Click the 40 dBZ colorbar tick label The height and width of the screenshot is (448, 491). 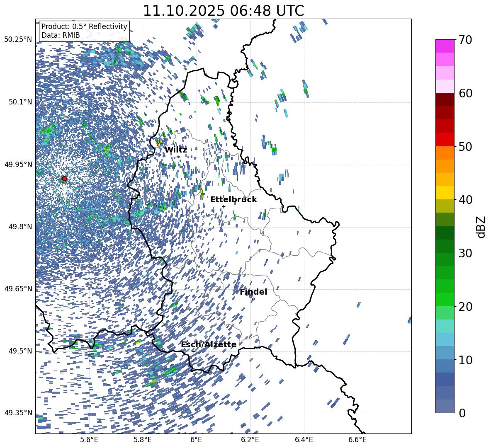point(465,200)
